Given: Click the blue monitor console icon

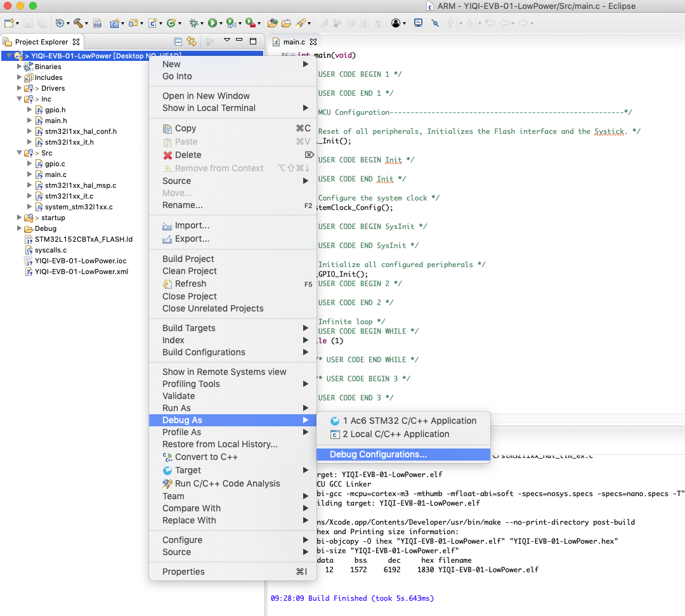Looking at the screenshot, I should click(418, 23).
